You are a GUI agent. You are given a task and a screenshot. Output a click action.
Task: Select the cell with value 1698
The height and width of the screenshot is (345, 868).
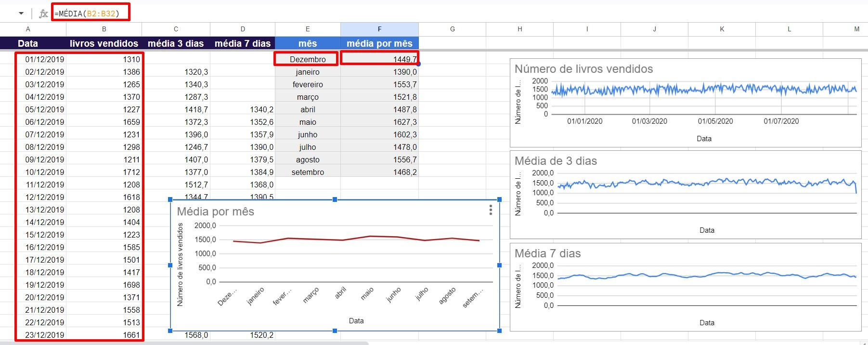104,285
